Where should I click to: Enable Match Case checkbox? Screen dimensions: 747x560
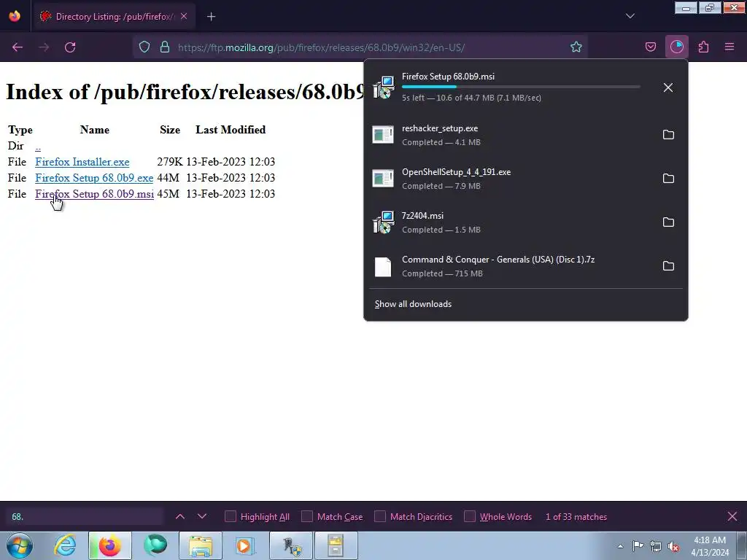[x=307, y=517]
